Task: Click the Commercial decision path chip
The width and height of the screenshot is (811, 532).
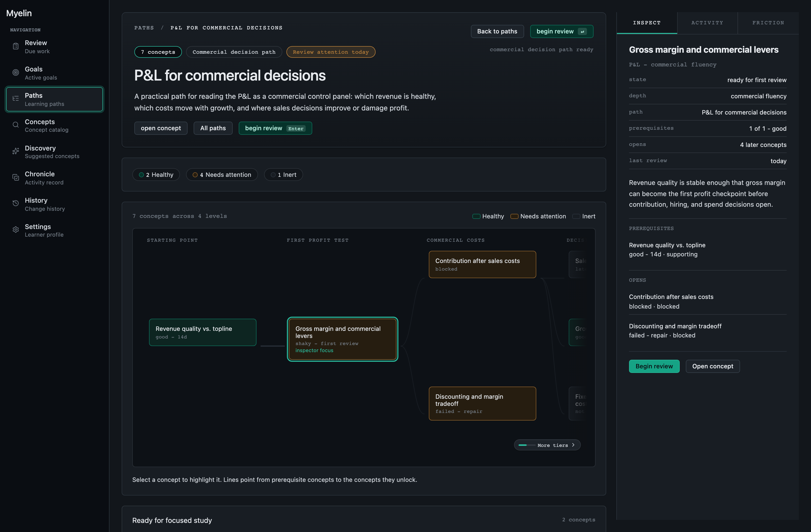Action: click(x=234, y=52)
